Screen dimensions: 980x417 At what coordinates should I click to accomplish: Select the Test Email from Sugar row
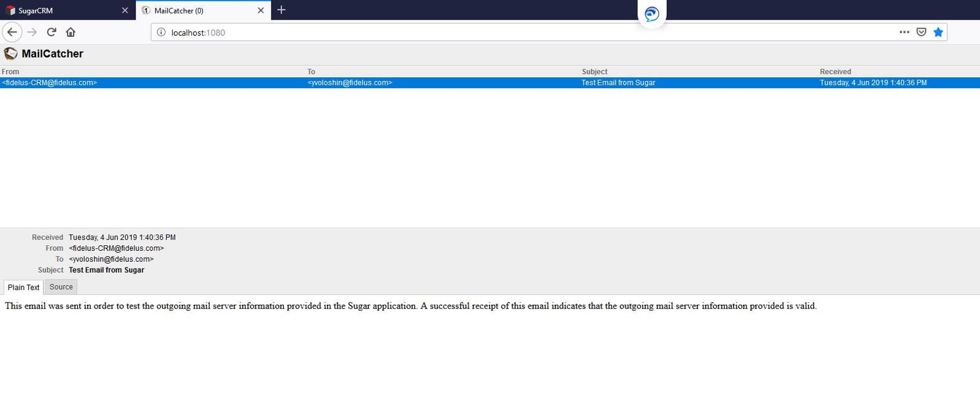click(x=618, y=83)
